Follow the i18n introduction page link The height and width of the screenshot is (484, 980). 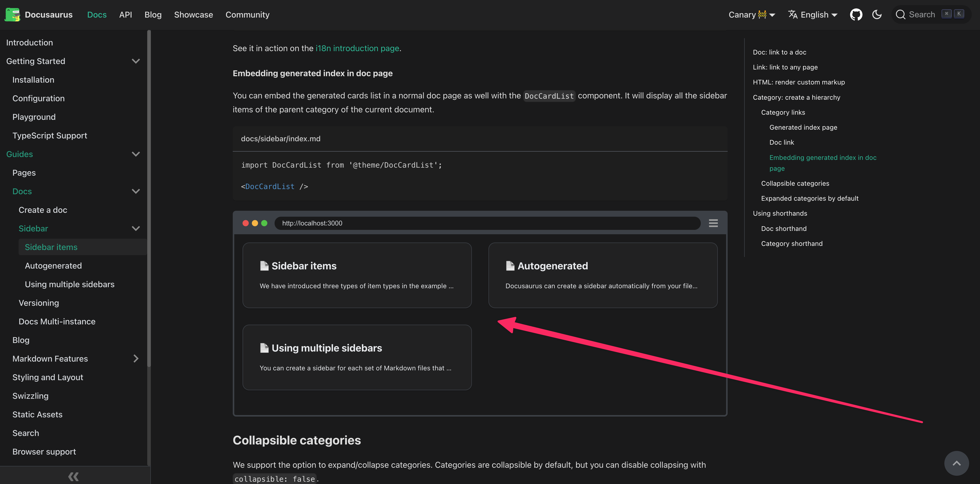click(357, 48)
